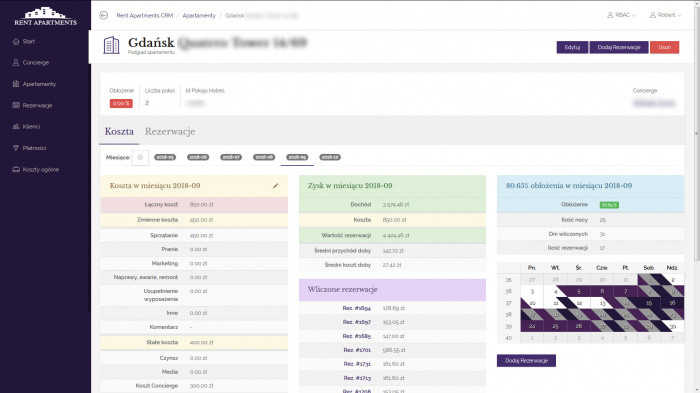The height and width of the screenshot is (393, 700).
Task: Click day 25 in the calendar
Action: (555, 326)
